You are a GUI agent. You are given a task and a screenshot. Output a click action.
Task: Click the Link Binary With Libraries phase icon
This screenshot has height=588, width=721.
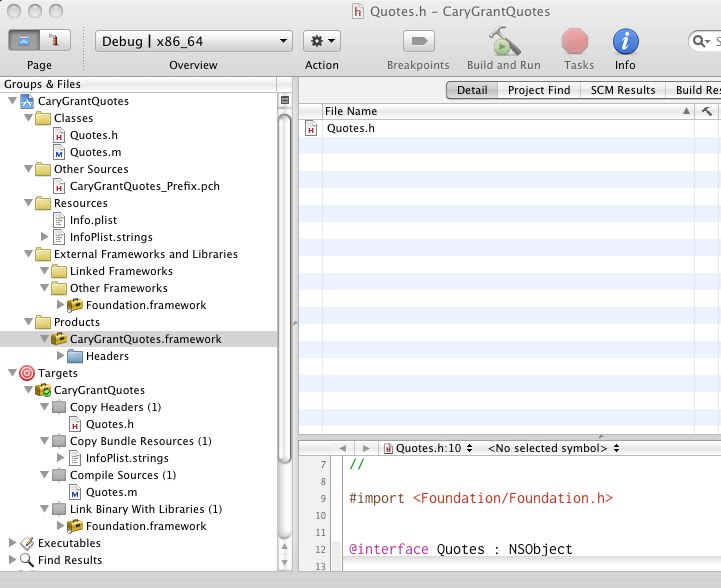59,509
